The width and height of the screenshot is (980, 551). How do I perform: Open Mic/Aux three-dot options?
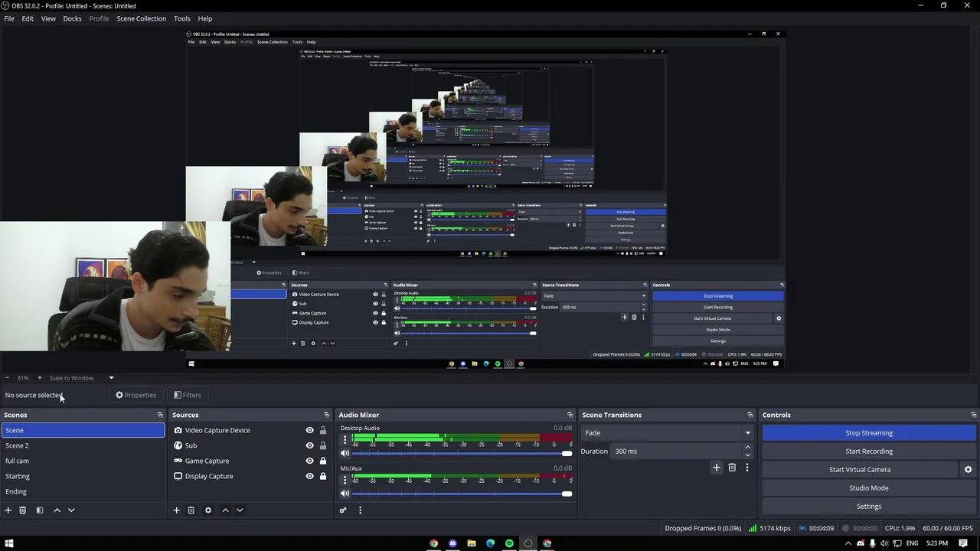coord(345,479)
